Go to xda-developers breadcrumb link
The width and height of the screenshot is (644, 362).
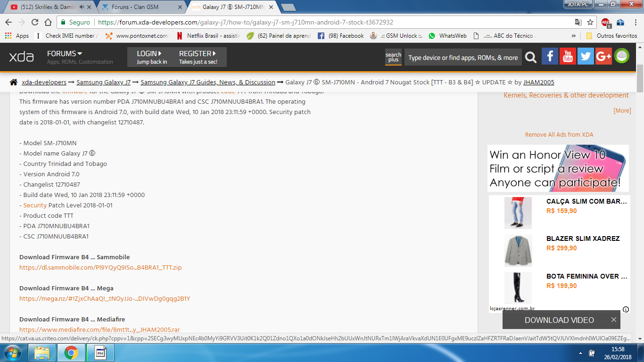44,82
